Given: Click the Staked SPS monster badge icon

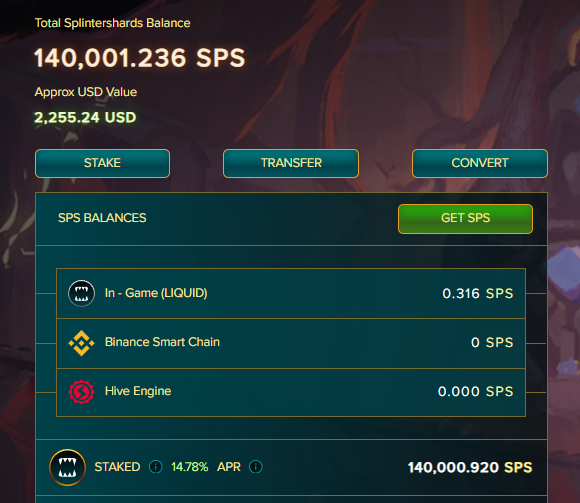Looking at the screenshot, I should pos(67,467).
